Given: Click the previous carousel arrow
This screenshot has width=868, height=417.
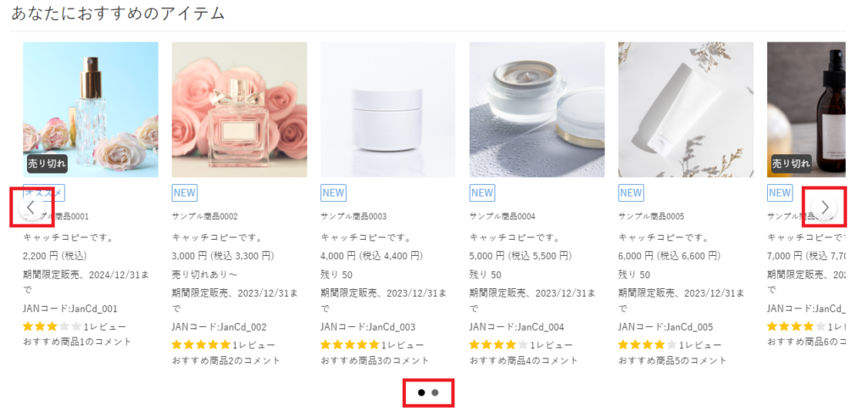Looking at the screenshot, I should click(x=31, y=207).
